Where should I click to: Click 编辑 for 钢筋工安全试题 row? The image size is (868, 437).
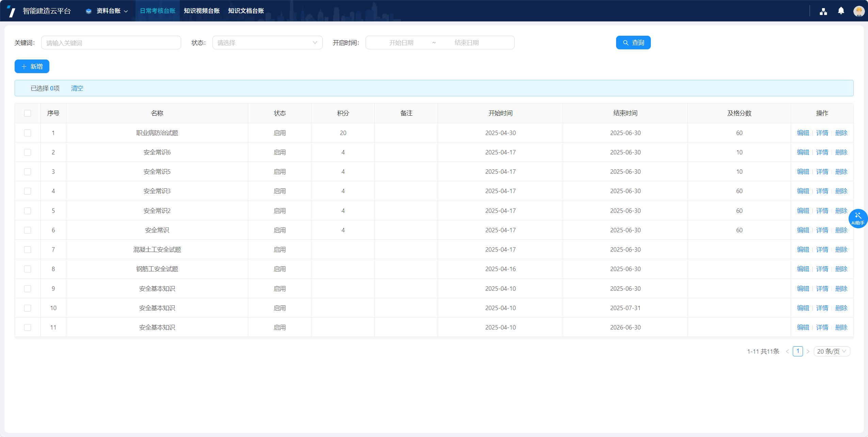803,269
